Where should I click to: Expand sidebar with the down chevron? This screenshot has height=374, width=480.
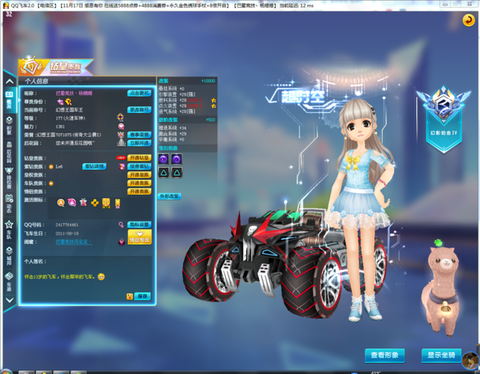pyautogui.click(x=9, y=300)
